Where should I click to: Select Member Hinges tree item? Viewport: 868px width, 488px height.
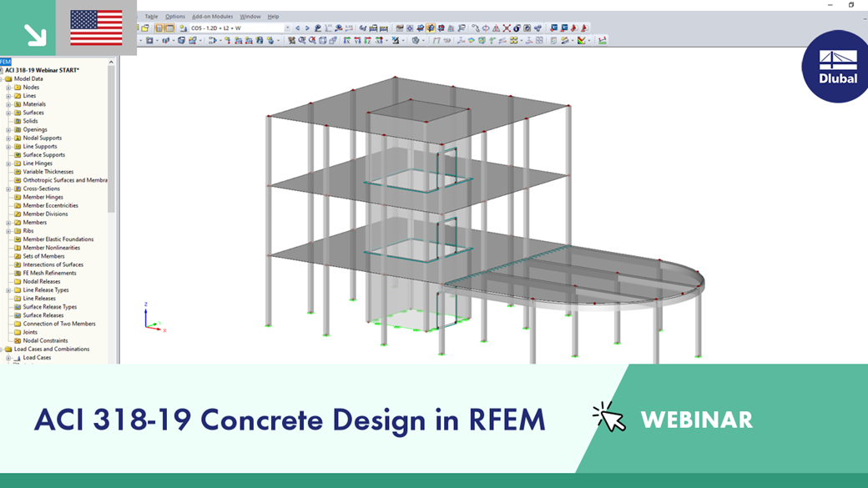tap(43, 197)
